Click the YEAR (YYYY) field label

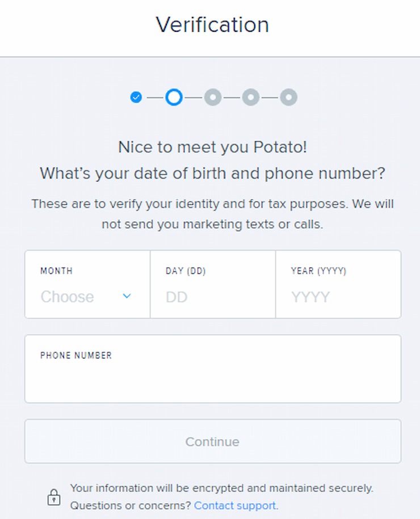(318, 271)
